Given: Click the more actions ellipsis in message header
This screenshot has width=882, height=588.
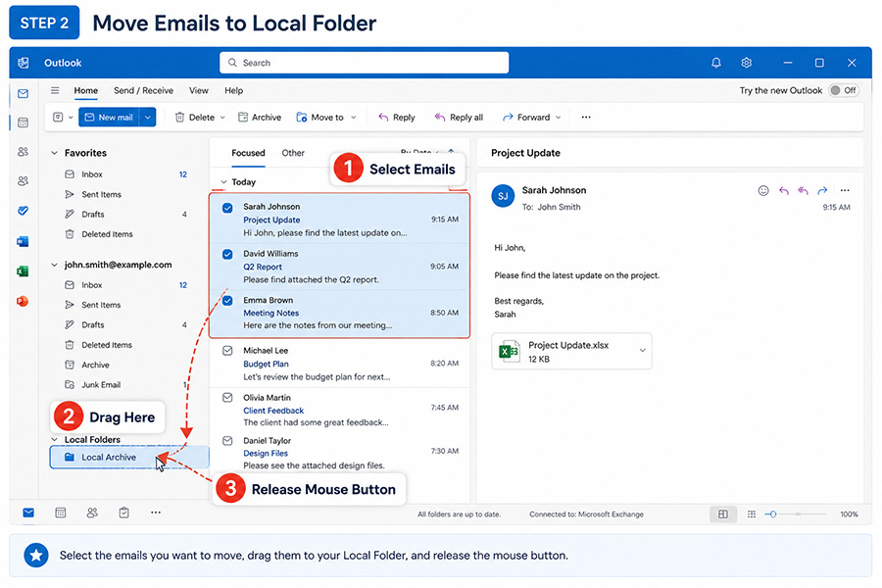Looking at the screenshot, I should pyautogui.click(x=845, y=190).
